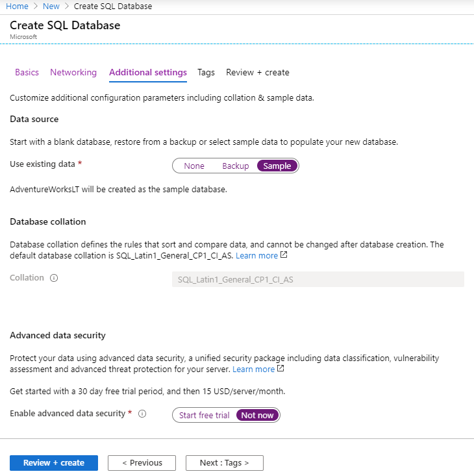The image size is (474, 476).
Task: Click external link icon after Advanced data security Learn more
Action: (281, 368)
